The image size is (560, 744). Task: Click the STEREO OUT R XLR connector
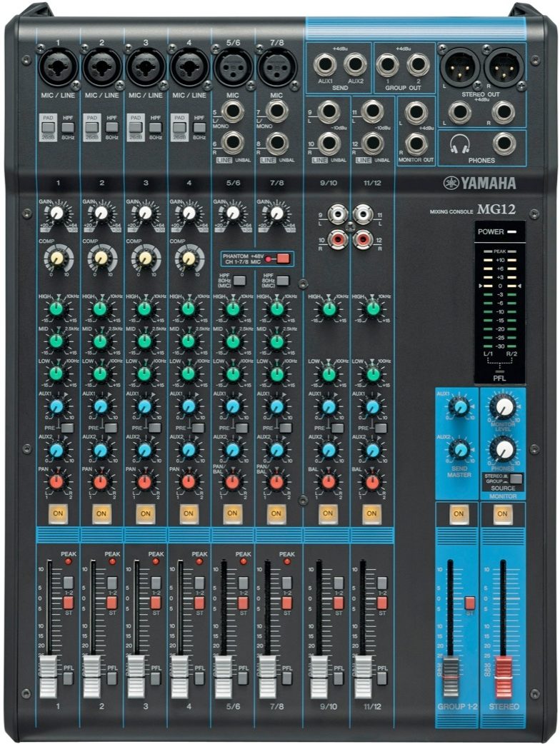click(x=504, y=67)
